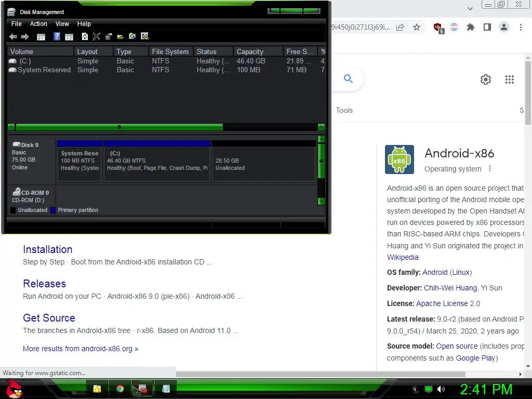The height and width of the screenshot is (399, 532).
Task: Open the Action menu
Action: (x=38, y=24)
